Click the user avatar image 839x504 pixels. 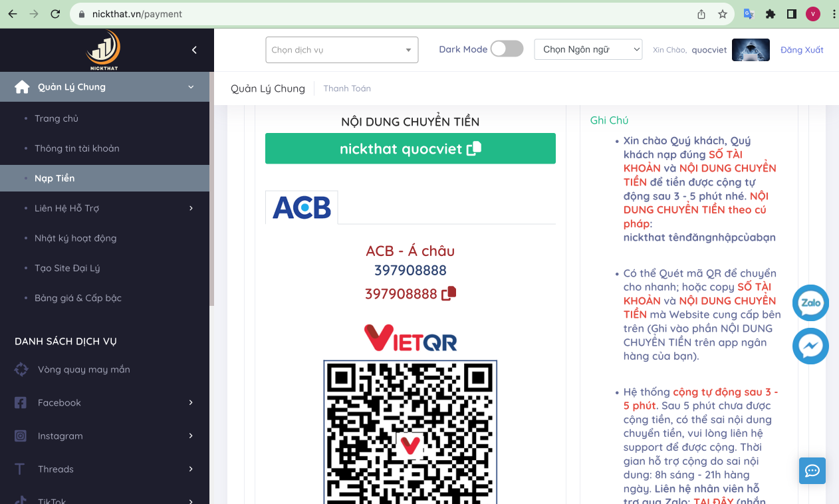point(751,50)
